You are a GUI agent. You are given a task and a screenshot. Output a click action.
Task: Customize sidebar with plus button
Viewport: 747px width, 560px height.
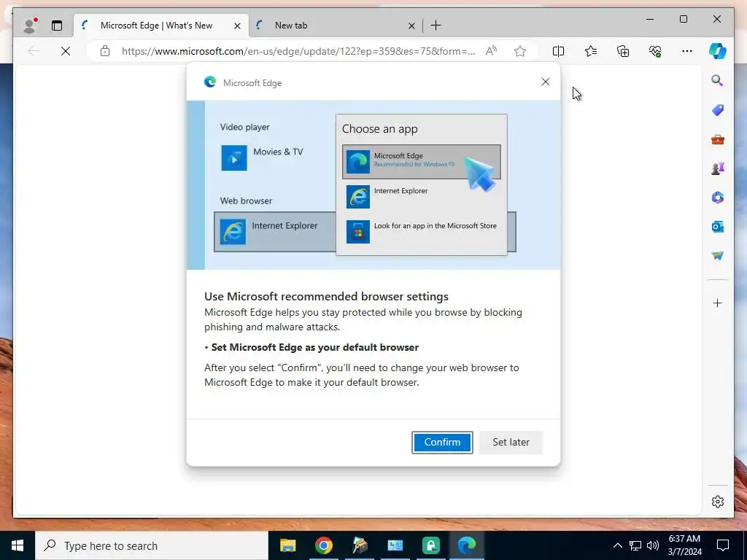tap(718, 303)
